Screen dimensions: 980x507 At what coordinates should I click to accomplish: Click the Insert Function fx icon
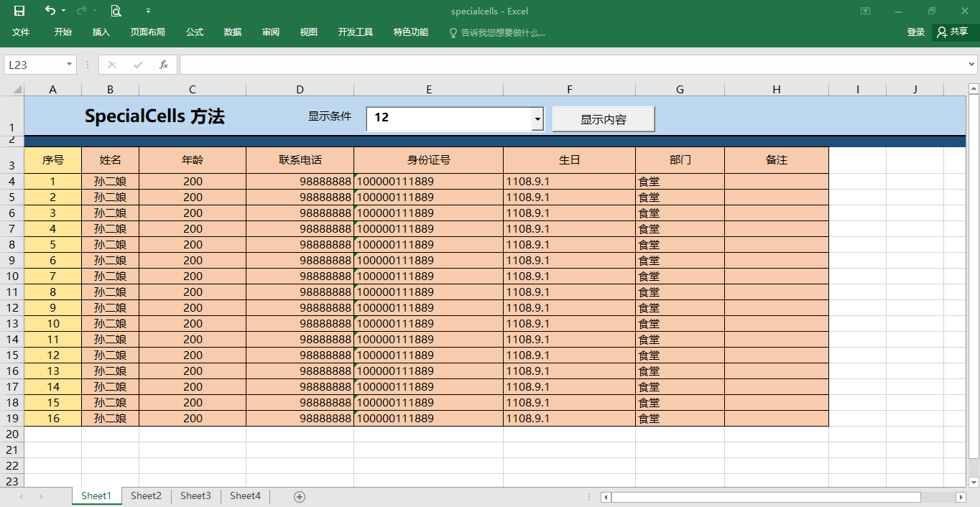click(x=164, y=65)
